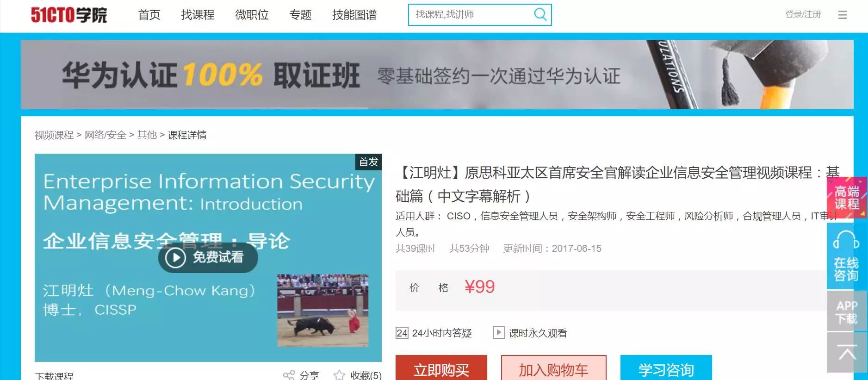Select the 微职位 nav item

click(x=252, y=15)
